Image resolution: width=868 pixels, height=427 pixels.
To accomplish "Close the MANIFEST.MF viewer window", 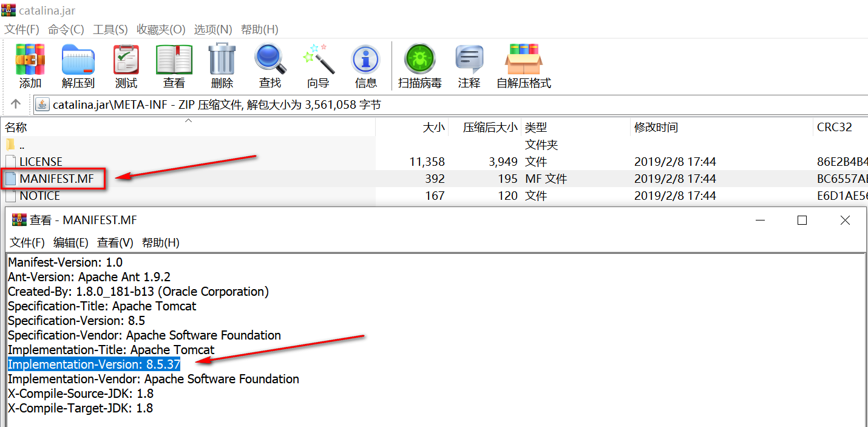I will [x=845, y=220].
